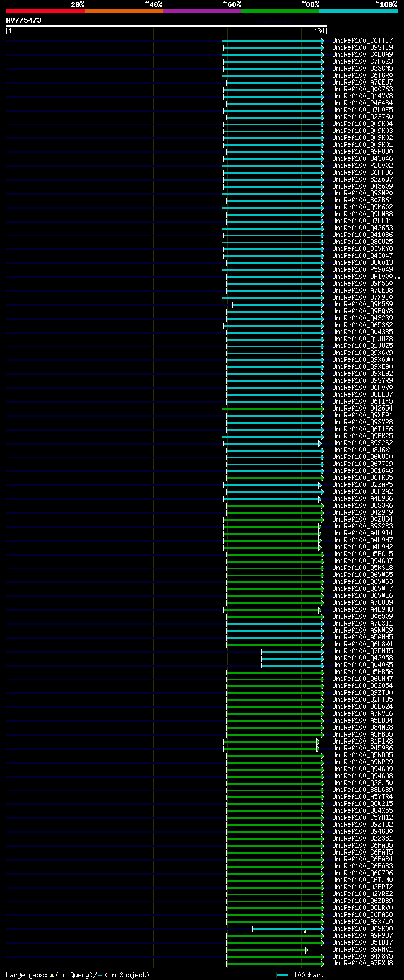Viewport: 404px width, 980px height.
Task: Select label UniRef100_A3BPT2
Action: tap(362, 887)
